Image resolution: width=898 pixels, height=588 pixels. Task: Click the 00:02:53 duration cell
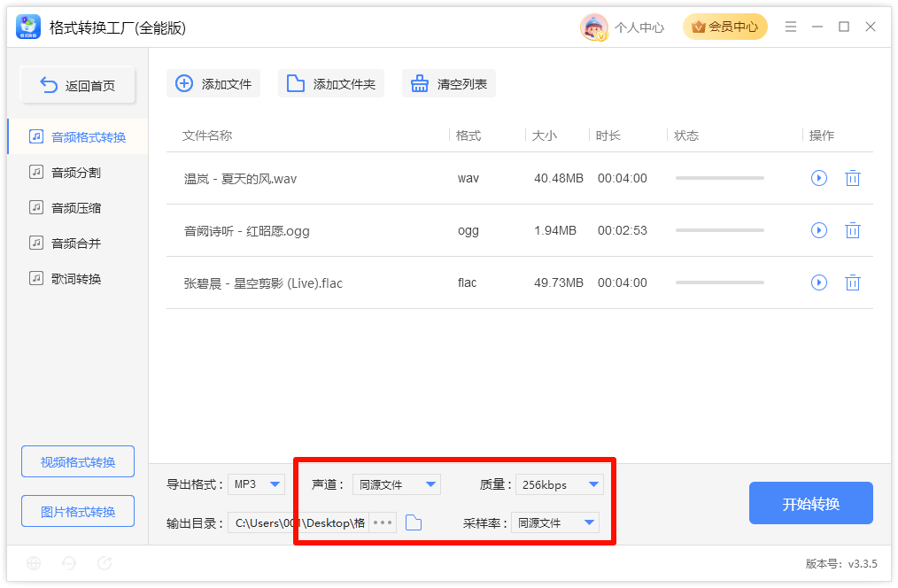[x=622, y=230]
